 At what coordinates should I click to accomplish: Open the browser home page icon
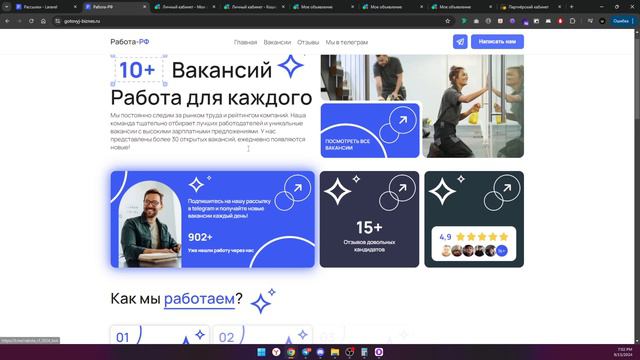(x=43, y=21)
